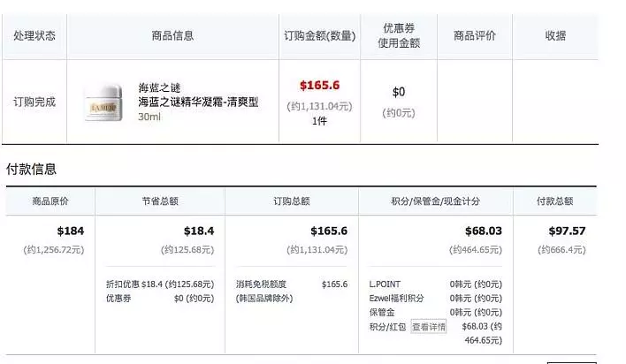Screen dimensions: 626x364
Task: Click the 消耗免税额度 label
Action: tap(261, 284)
